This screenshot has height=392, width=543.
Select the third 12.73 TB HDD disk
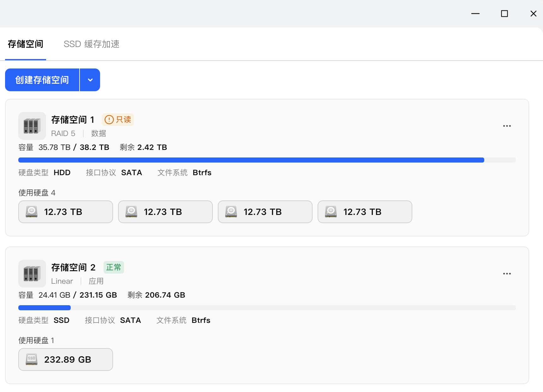click(265, 212)
